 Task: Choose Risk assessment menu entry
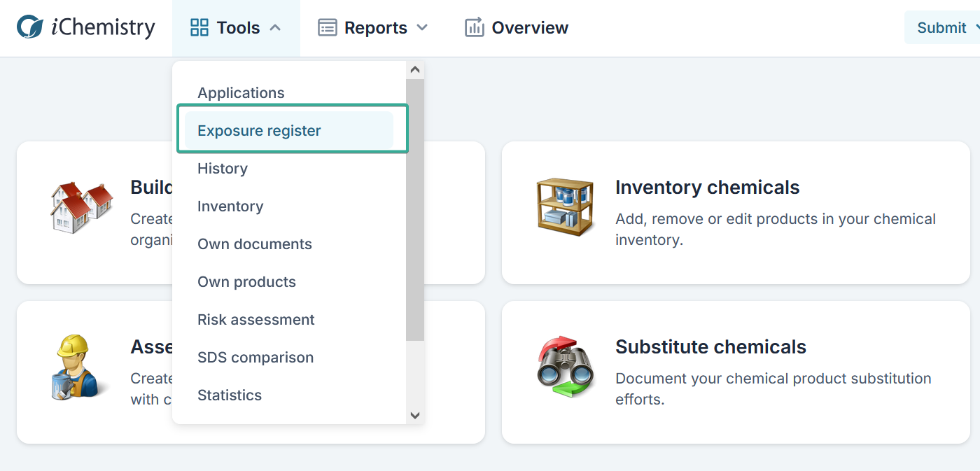pos(256,320)
